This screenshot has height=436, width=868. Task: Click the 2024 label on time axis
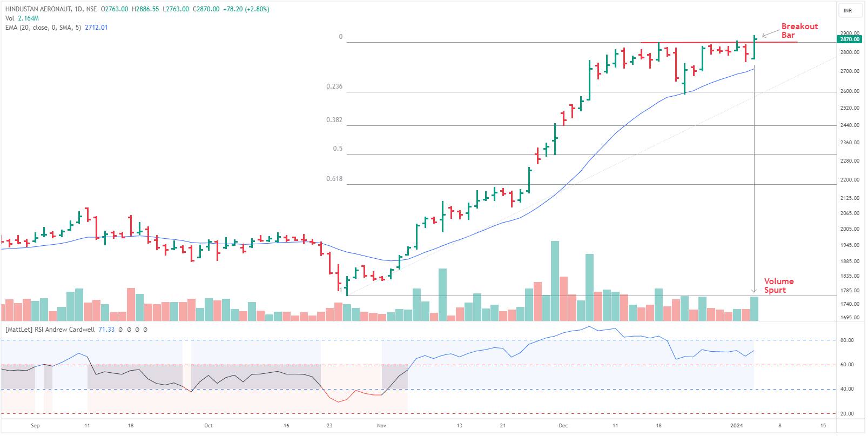click(737, 426)
